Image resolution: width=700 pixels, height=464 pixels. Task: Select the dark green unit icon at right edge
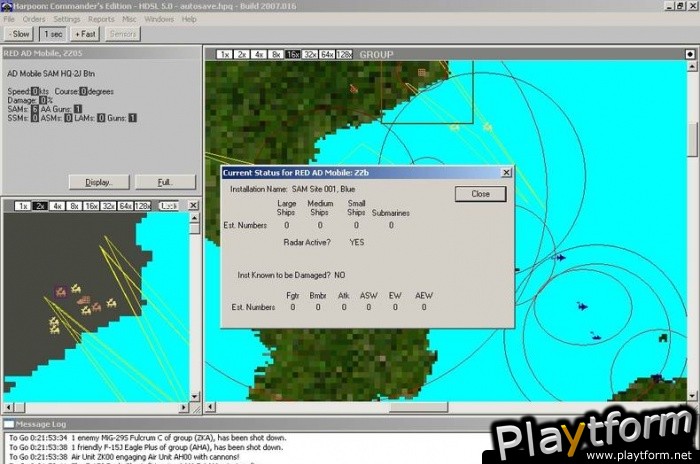[x=663, y=338]
